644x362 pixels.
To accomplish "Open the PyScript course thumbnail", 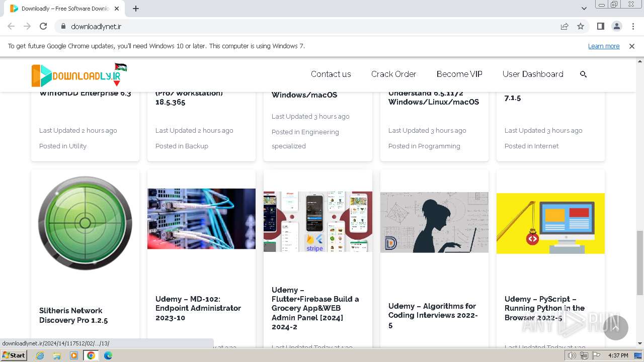I will [x=550, y=223].
